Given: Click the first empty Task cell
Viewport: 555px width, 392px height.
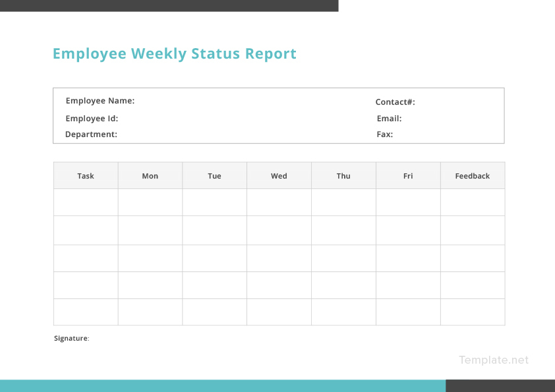Looking at the screenshot, I should [x=86, y=202].
